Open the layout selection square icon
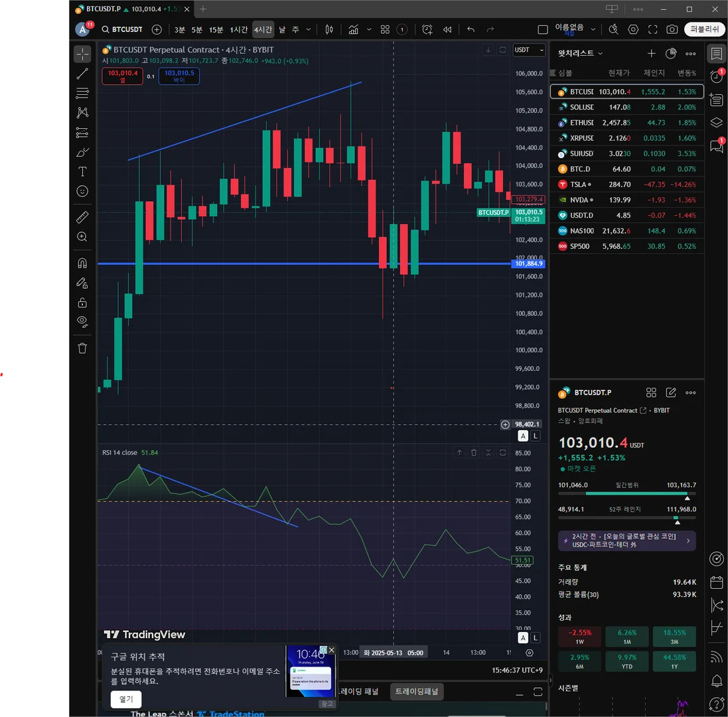The width and height of the screenshot is (728, 717). [x=542, y=30]
